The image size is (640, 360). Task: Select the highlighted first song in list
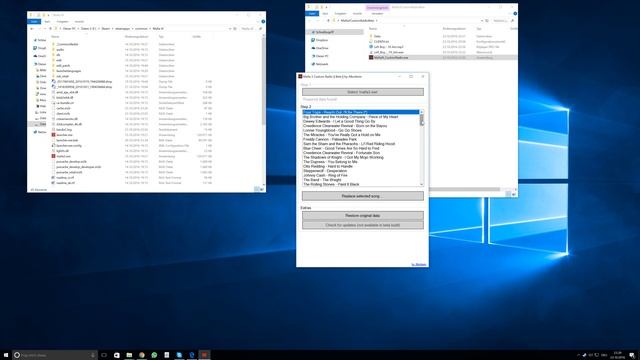tap(361, 112)
